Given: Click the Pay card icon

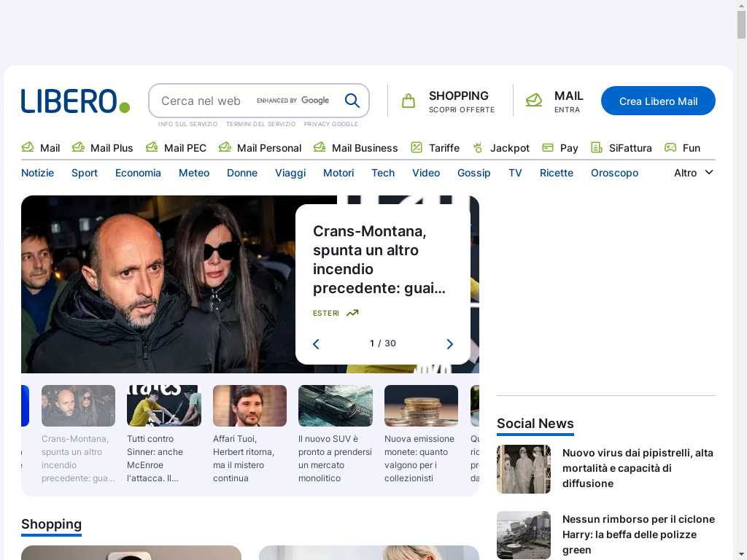Looking at the screenshot, I should point(548,147).
